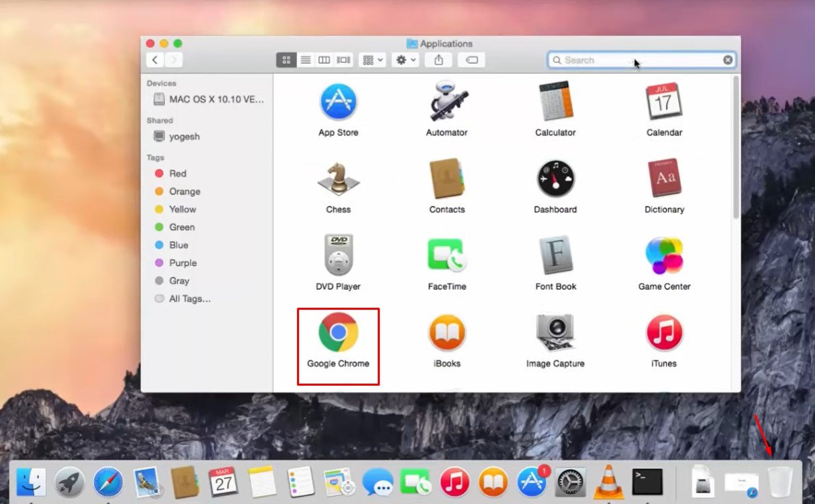Open iTunes in the Applications folder
This screenshot has height=504, width=815.
click(x=664, y=333)
